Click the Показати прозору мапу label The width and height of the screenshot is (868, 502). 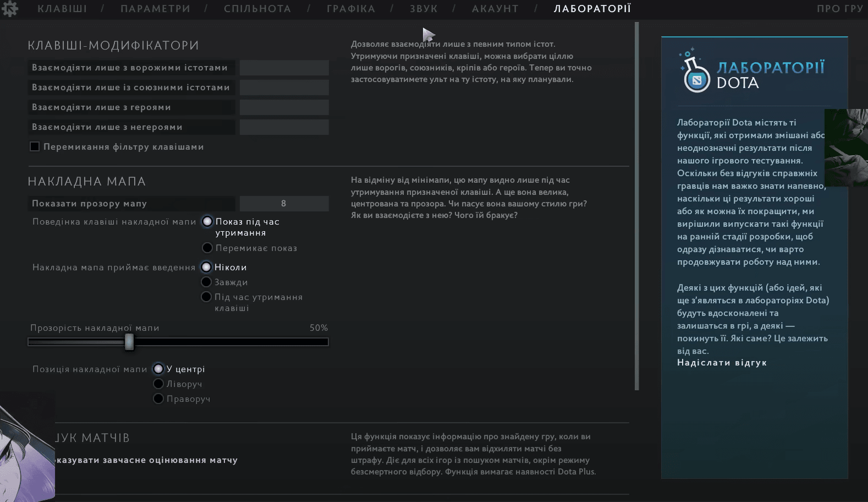89,204
